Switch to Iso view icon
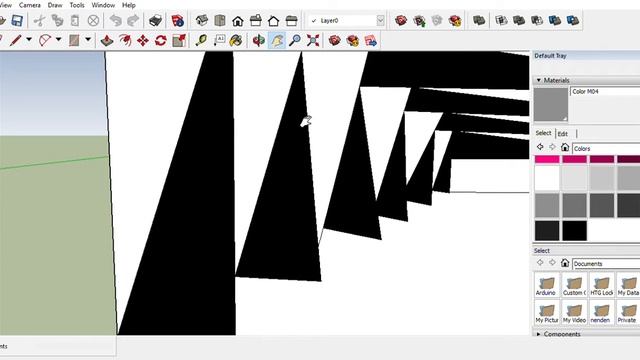 [x=202, y=20]
